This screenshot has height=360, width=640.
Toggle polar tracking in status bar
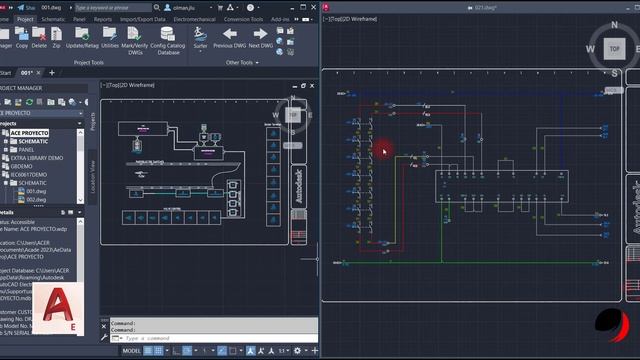tap(187, 351)
